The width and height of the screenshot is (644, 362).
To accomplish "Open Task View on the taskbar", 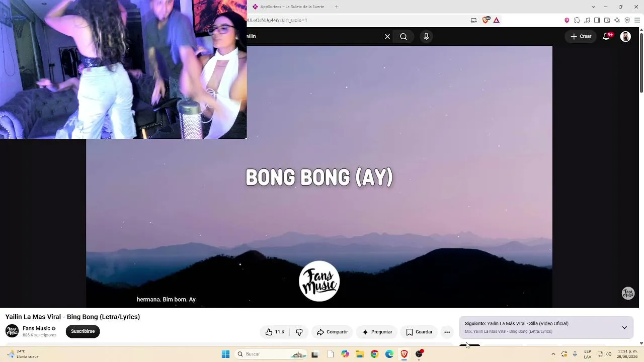I will click(315, 354).
